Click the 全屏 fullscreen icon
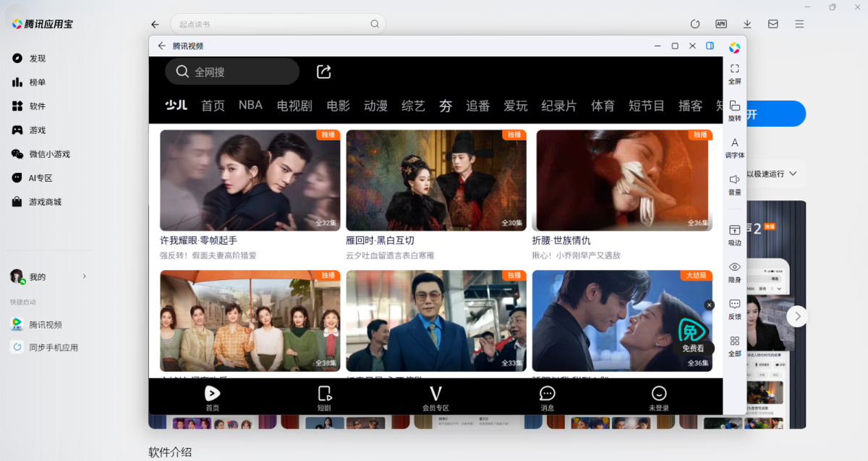 tap(734, 69)
